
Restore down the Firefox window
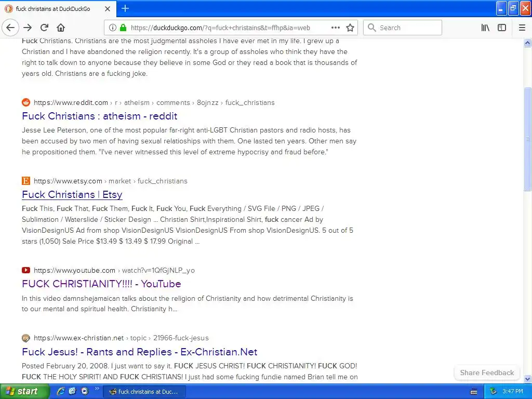coord(513,8)
